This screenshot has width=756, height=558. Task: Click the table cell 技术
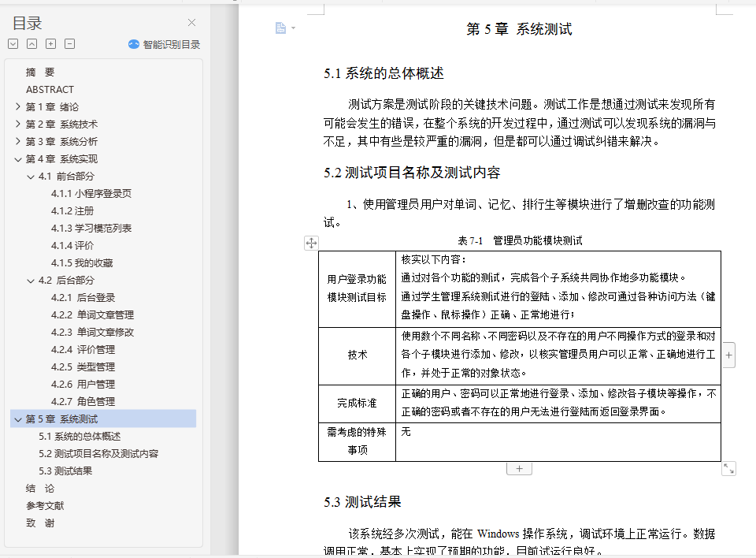point(357,355)
